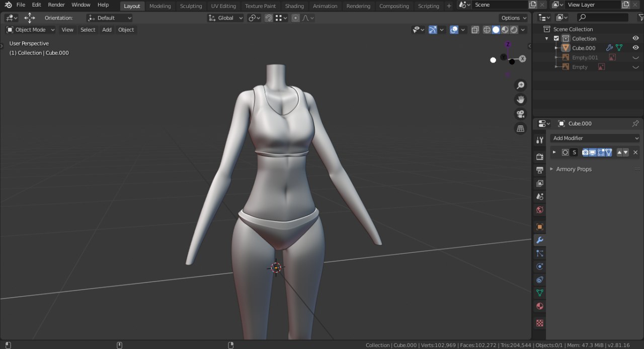644x349 pixels.
Task: Open Modifiers wrench properties tab
Action: click(540, 240)
